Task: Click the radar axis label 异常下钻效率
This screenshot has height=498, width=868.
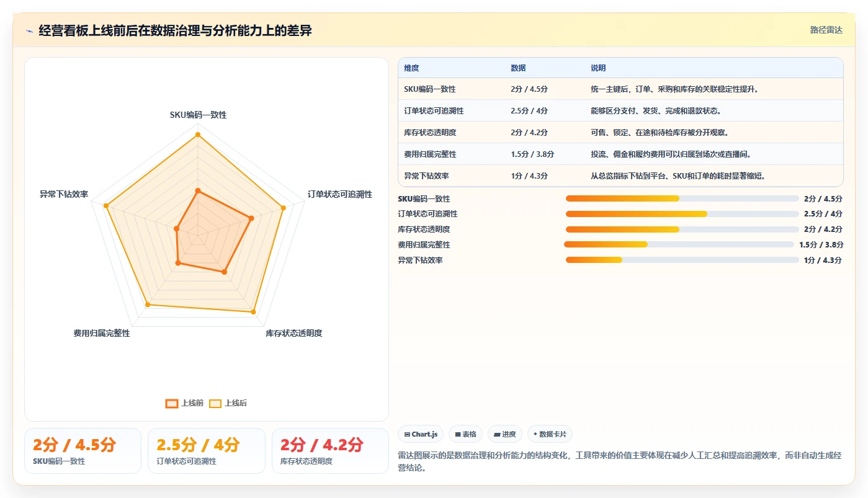Action: tap(64, 195)
